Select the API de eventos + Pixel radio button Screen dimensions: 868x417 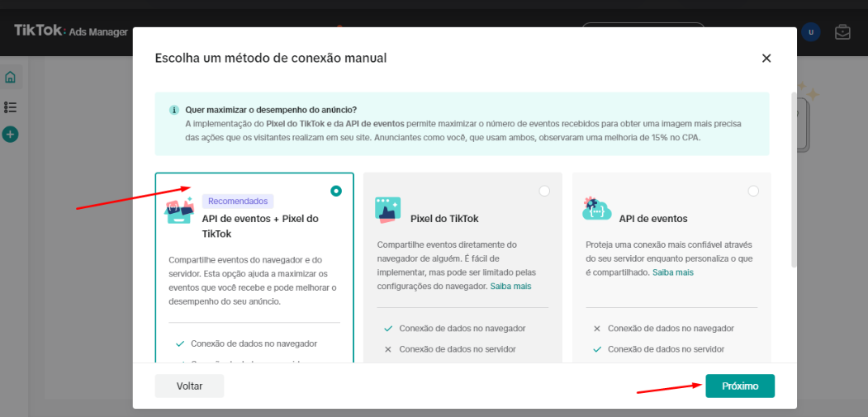(336, 191)
